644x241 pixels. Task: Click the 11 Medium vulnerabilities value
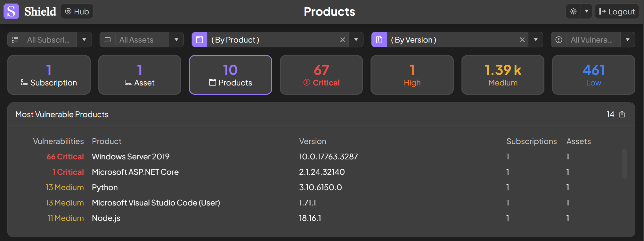click(66, 218)
